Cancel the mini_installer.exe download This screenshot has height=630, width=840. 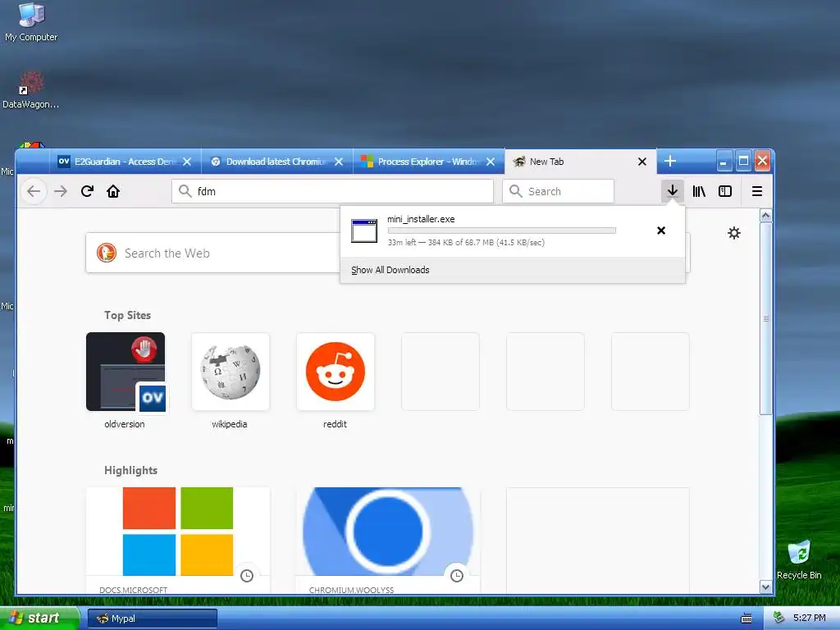(x=661, y=231)
